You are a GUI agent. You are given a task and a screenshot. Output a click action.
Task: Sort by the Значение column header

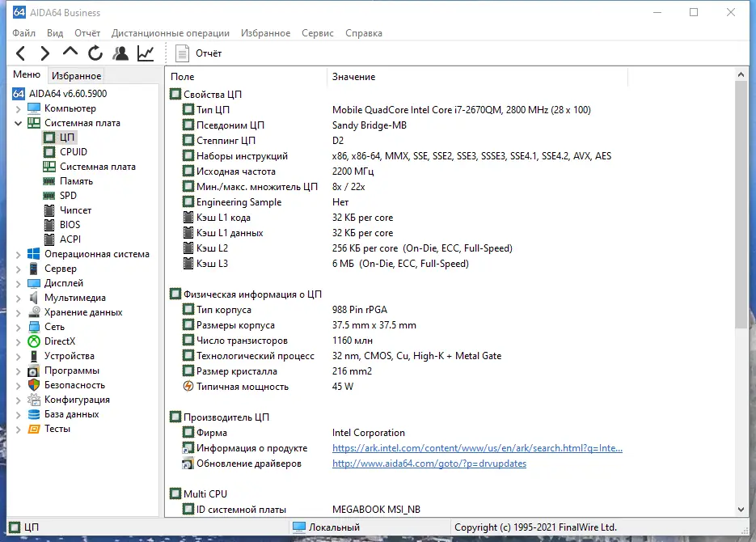(x=478, y=77)
